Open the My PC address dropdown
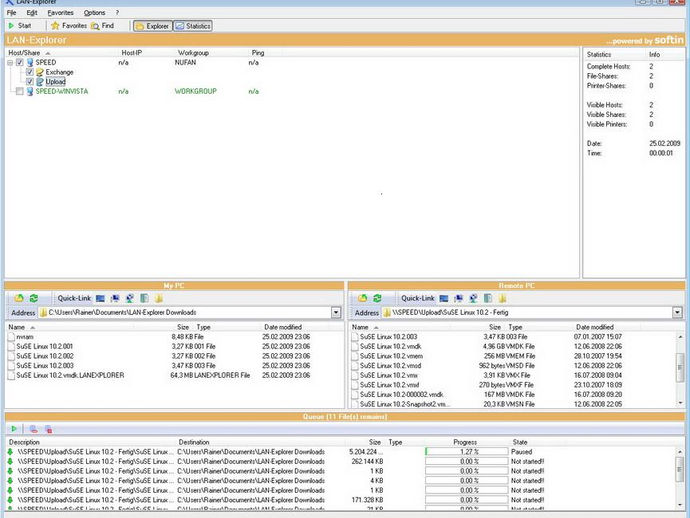690x518 pixels. 336,312
